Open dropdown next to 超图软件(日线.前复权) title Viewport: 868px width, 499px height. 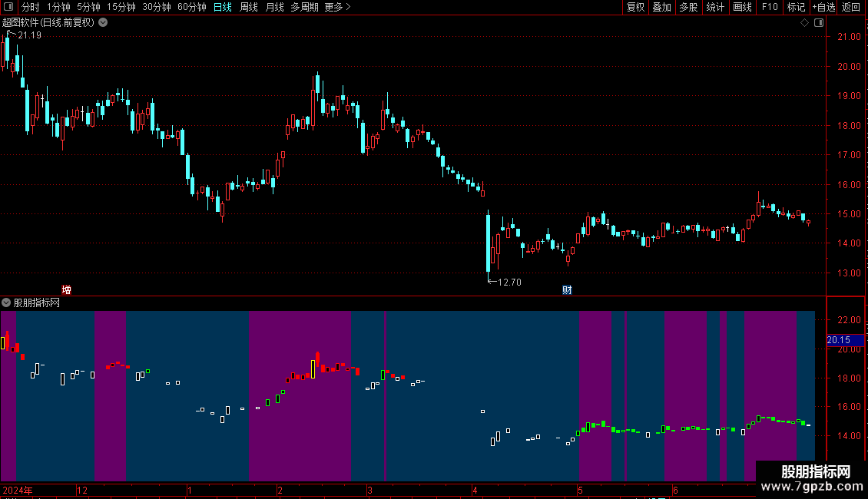point(103,22)
